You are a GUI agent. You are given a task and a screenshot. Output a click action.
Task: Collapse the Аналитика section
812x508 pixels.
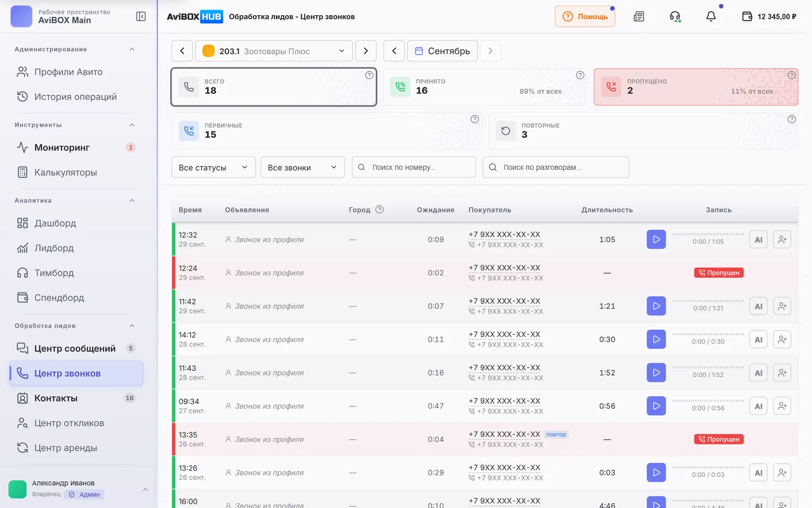coord(132,200)
